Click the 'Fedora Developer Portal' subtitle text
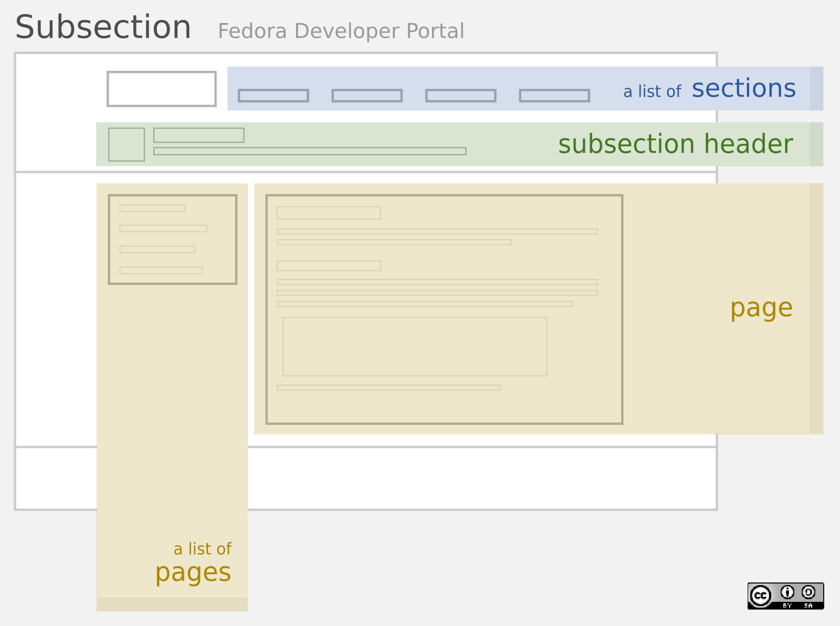 pyautogui.click(x=341, y=31)
